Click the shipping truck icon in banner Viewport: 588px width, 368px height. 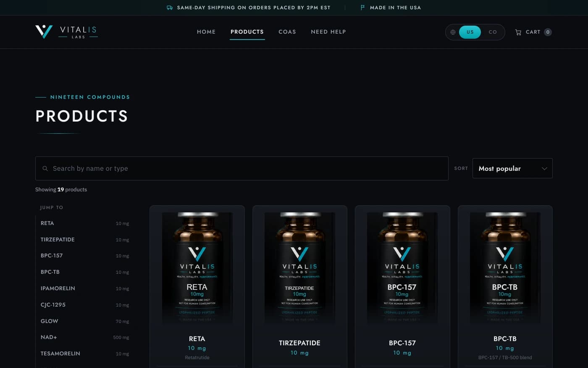[170, 8]
